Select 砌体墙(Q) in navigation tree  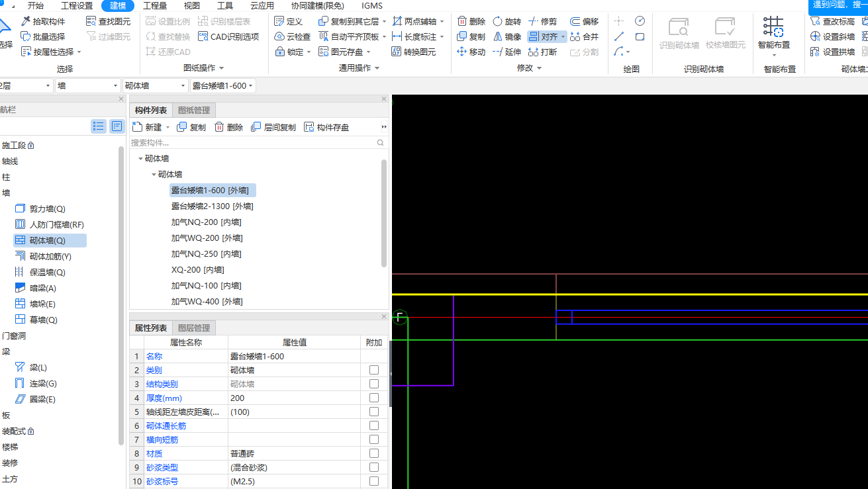(x=50, y=240)
